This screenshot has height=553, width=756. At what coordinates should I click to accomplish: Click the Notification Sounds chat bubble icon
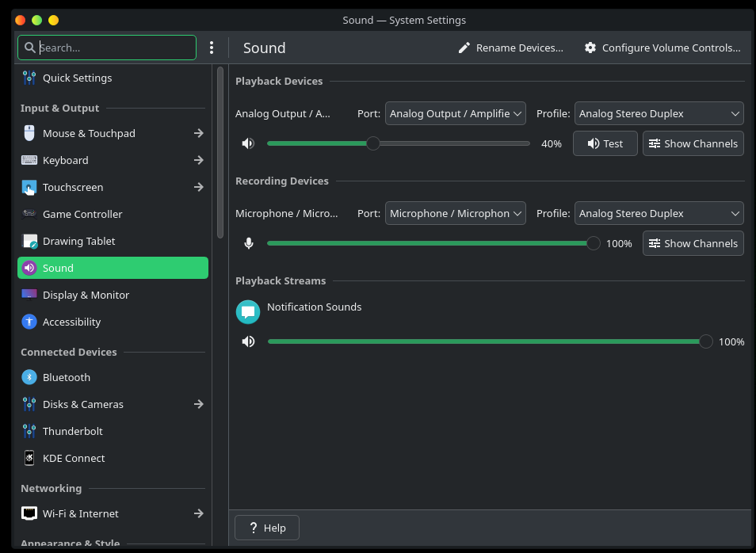click(248, 312)
